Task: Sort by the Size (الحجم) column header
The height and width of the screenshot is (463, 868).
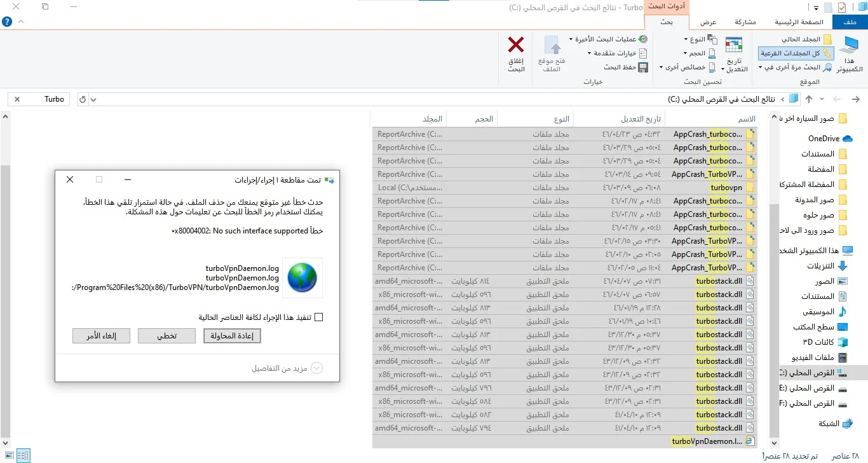Action: [x=472, y=119]
